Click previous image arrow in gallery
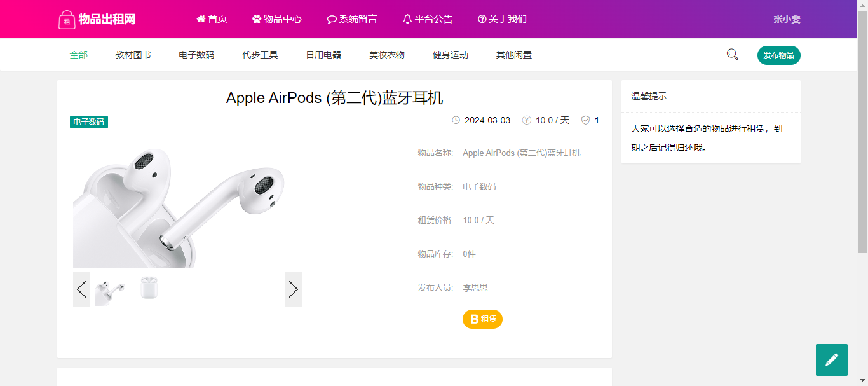868x386 pixels. coord(81,289)
